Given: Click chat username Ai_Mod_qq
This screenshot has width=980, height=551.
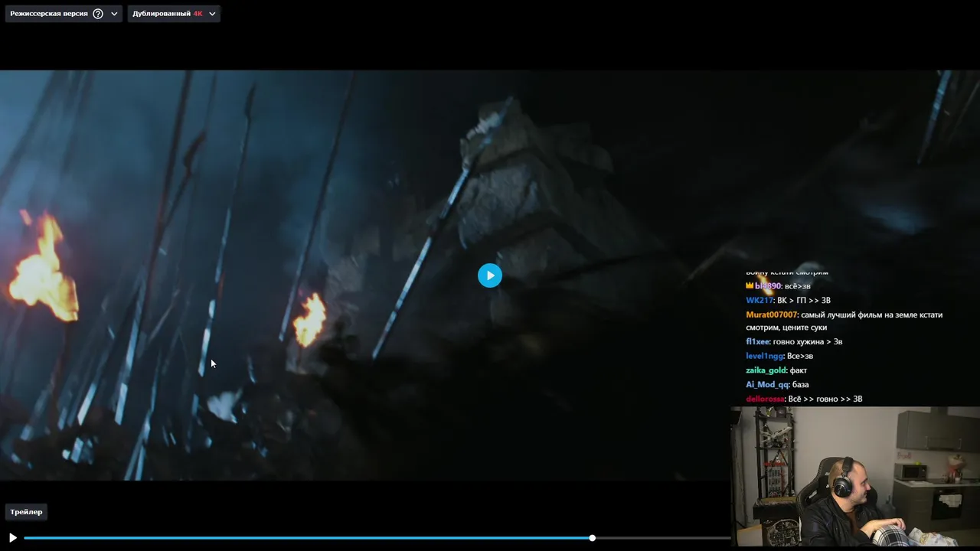Looking at the screenshot, I should coord(767,385).
